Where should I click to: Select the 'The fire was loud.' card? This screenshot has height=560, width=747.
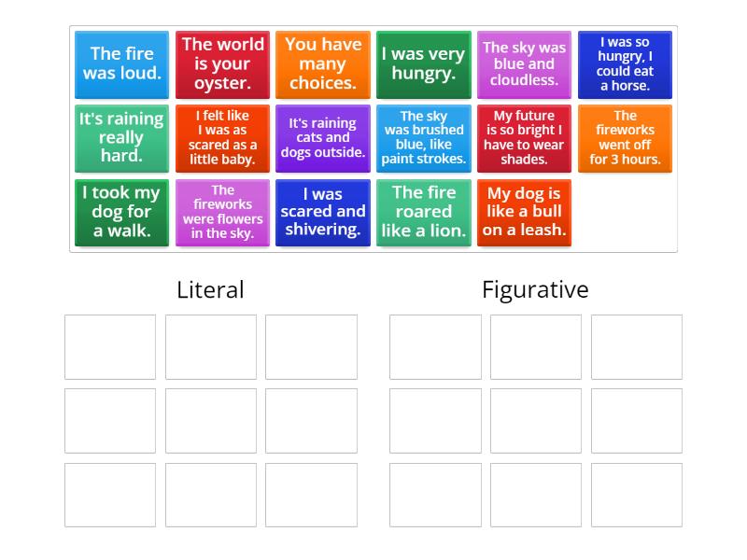tap(121, 64)
